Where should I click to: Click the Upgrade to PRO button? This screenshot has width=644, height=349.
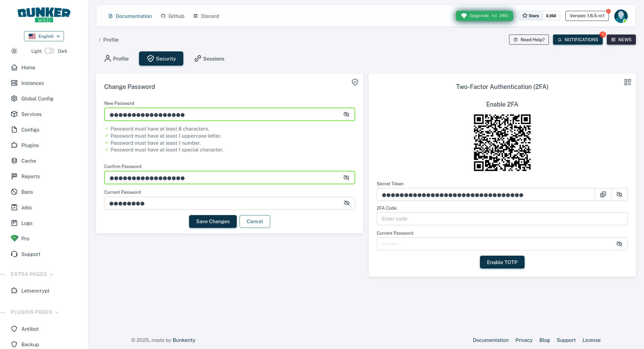point(484,16)
